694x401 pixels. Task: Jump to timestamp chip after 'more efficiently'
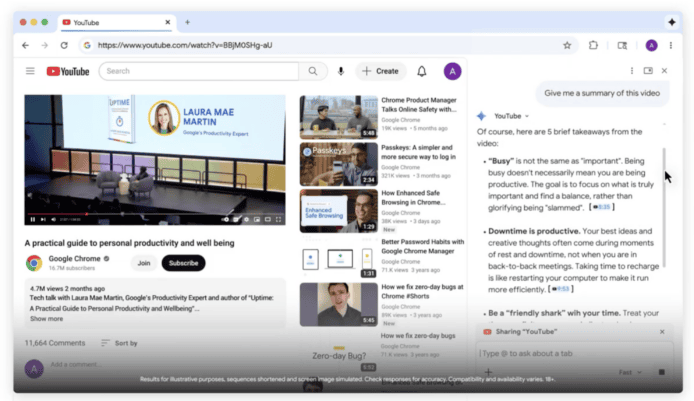tap(561, 289)
